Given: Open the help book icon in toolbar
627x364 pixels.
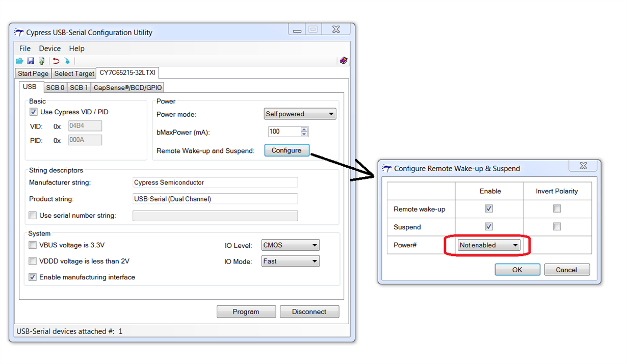Looking at the screenshot, I should click(344, 61).
